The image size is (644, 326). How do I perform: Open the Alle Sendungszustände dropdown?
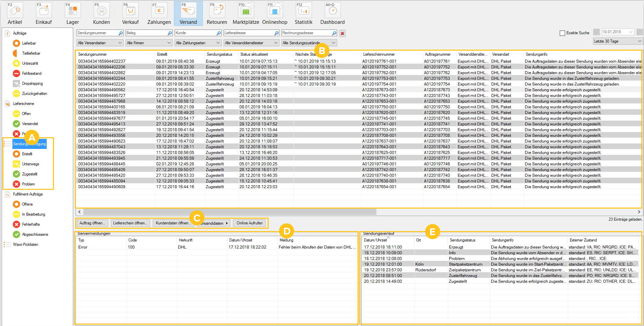pos(309,43)
